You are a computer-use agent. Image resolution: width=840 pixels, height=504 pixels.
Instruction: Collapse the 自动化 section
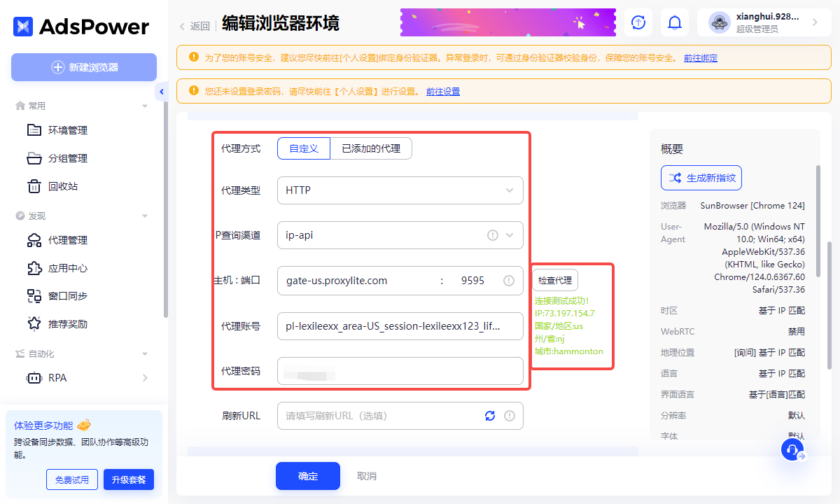(145, 354)
